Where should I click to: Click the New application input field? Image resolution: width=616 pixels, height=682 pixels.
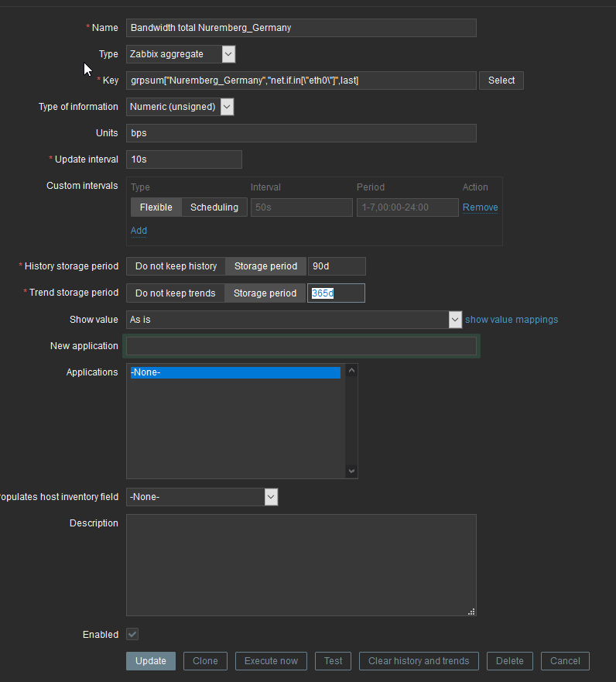point(301,346)
